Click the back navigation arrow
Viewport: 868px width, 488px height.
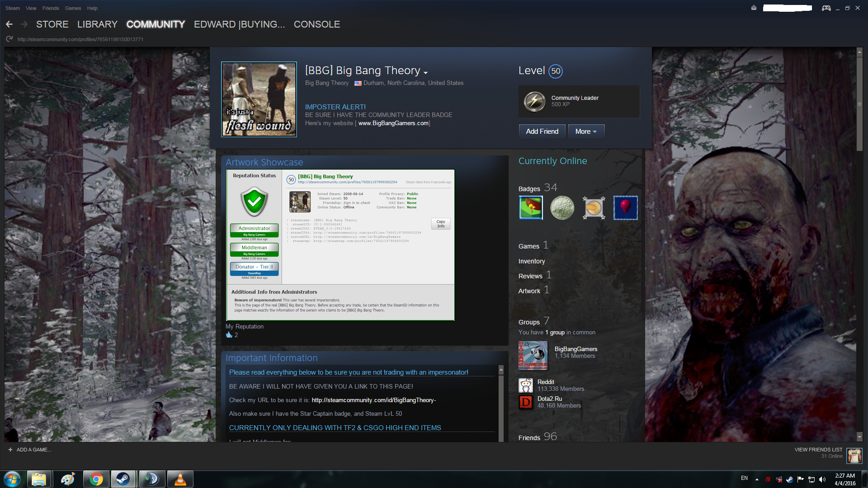coord(9,24)
